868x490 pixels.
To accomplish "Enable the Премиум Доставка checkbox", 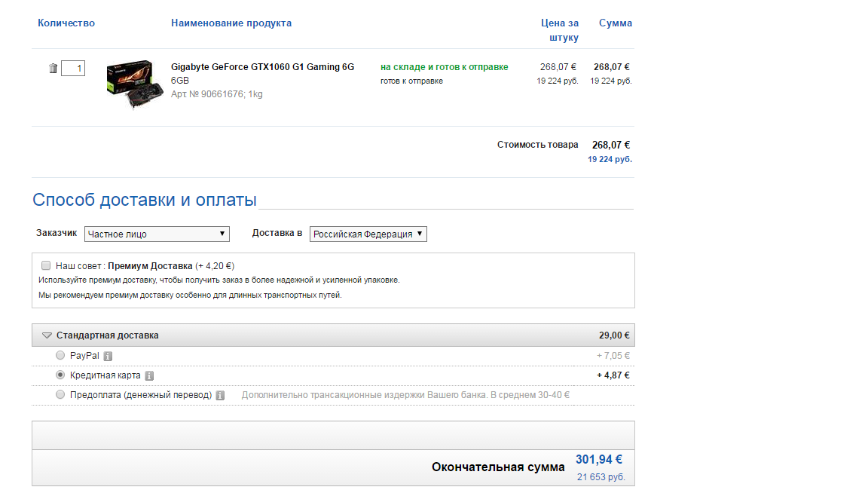I will tap(46, 265).
